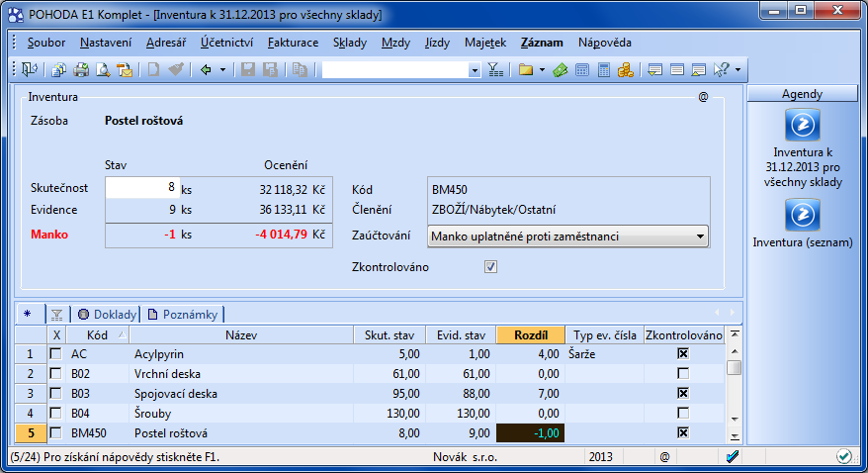The height and width of the screenshot is (473, 868).
Task: Check the X box for Vrchní deska row
Action: point(55,373)
